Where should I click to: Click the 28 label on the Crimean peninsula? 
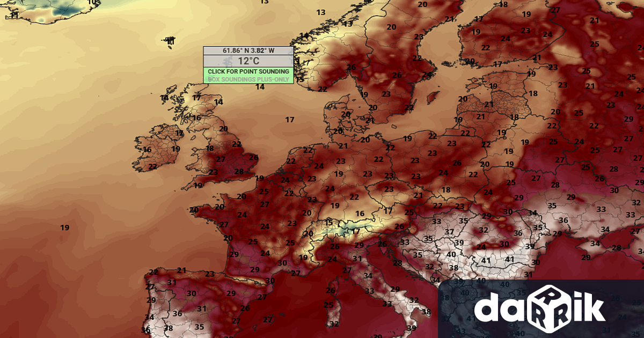(617, 247)
